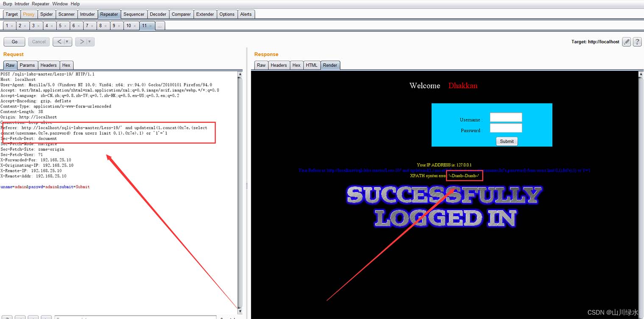
Task: Open a new Repeater tab via the "..." tab
Action: click(x=159, y=26)
